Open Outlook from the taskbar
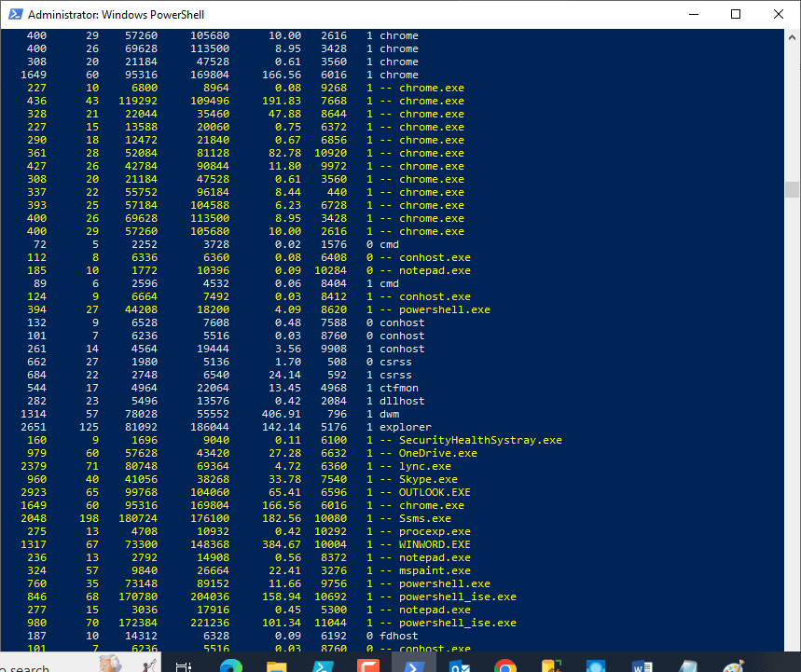 point(460,665)
